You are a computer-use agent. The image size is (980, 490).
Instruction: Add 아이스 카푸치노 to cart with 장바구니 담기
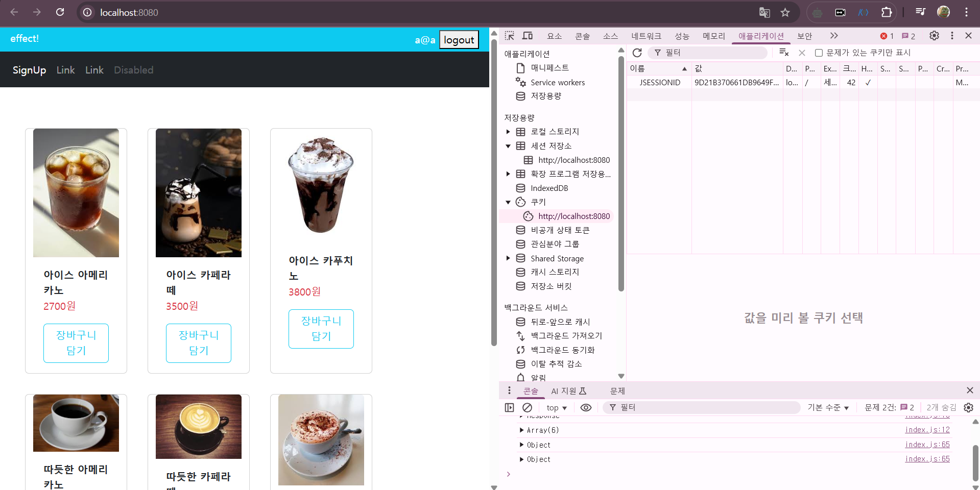[321, 329]
